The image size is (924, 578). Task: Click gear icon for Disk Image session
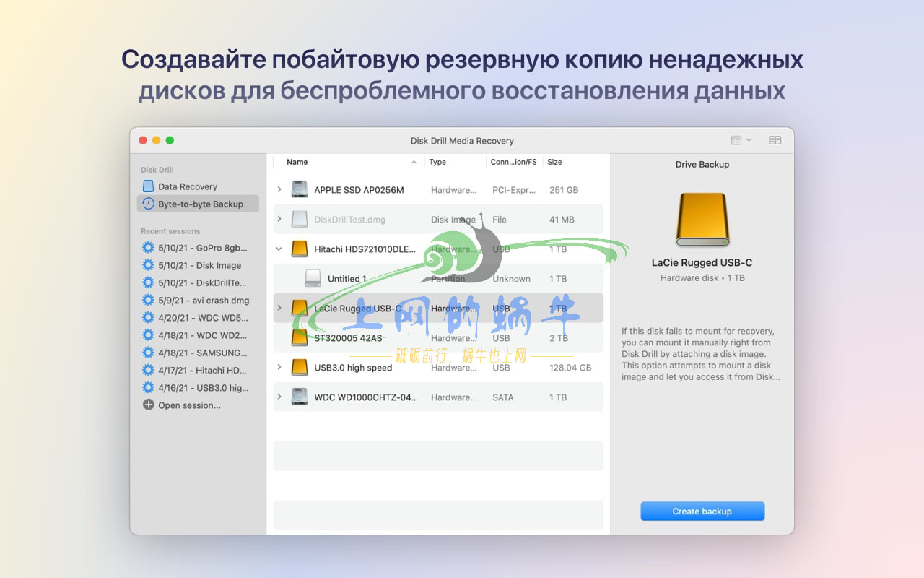pos(148,265)
